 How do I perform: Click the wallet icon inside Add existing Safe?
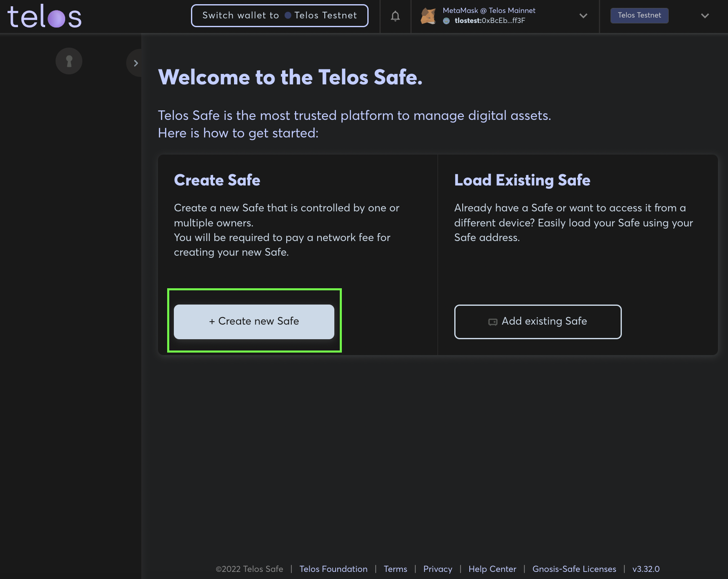[493, 322]
